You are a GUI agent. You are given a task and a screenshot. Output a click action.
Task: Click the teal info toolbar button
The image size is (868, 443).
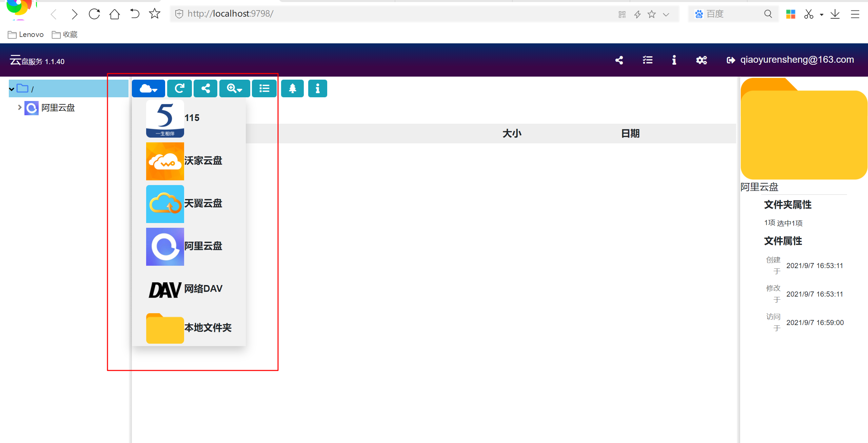[317, 89]
